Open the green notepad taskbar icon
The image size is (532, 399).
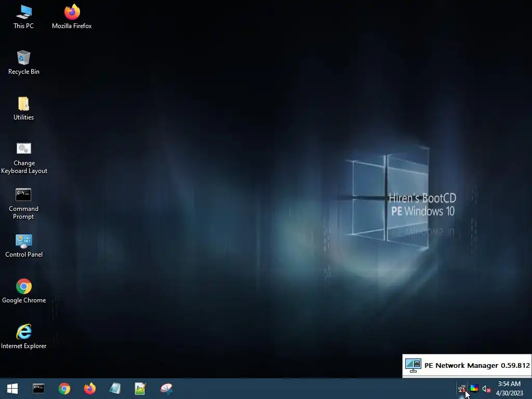click(x=140, y=389)
